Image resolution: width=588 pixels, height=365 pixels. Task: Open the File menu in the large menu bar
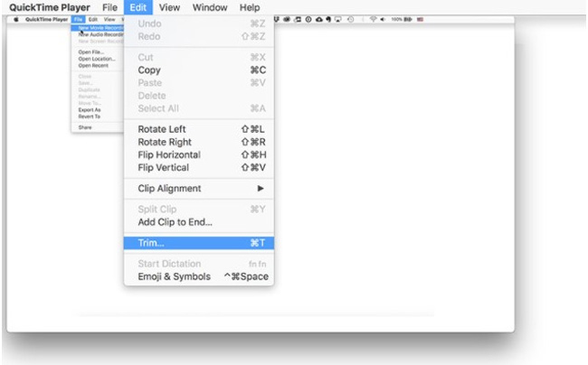[x=109, y=7]
